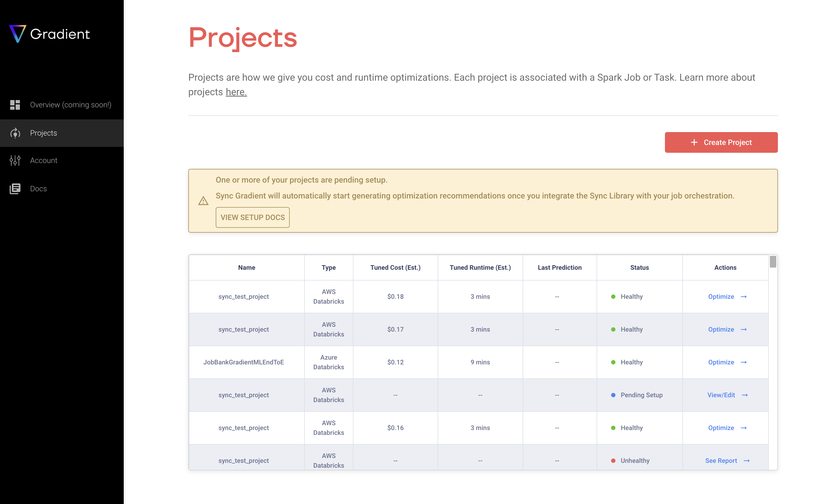Click the View Setup Docs button
Screen dimensions: 836x504
click(x=252, y=217)
